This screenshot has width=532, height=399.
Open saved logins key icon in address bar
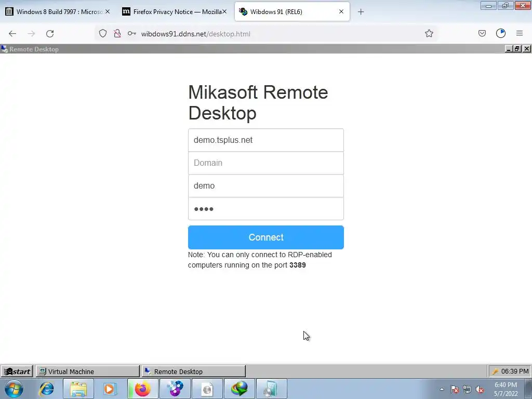tap(131, 34)
